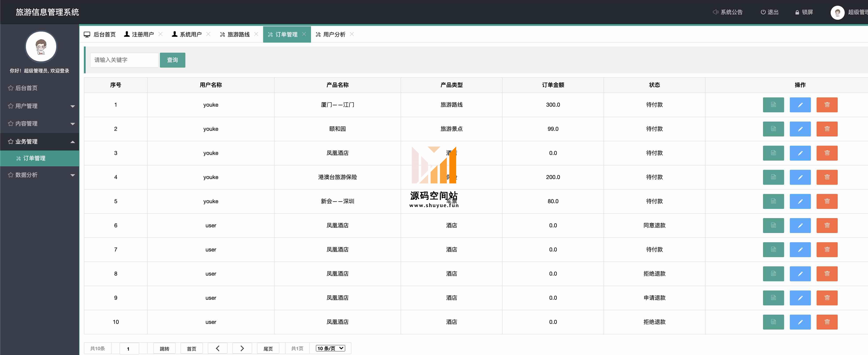View details of 港澳台旅游保险 order
The image size is (868, 355).
pos(773,177)
